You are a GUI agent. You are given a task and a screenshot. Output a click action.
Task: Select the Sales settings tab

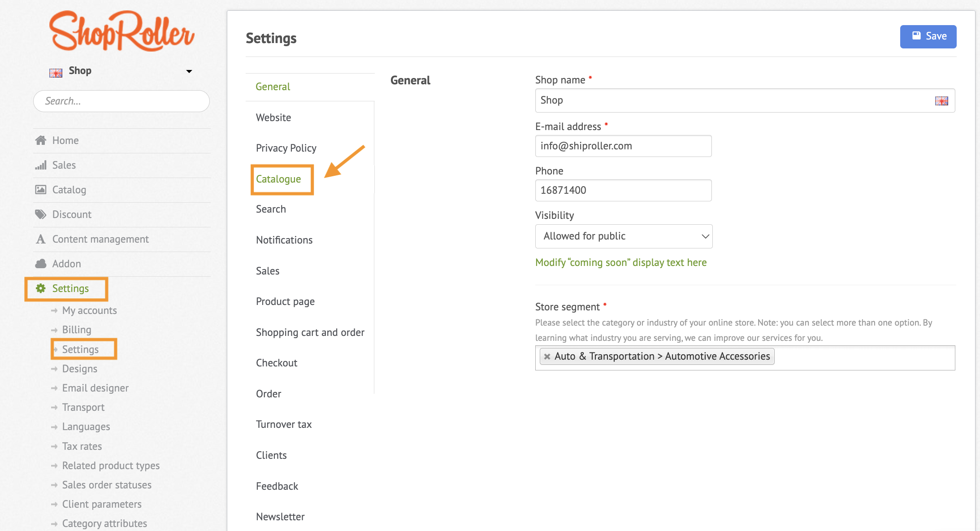268,271
